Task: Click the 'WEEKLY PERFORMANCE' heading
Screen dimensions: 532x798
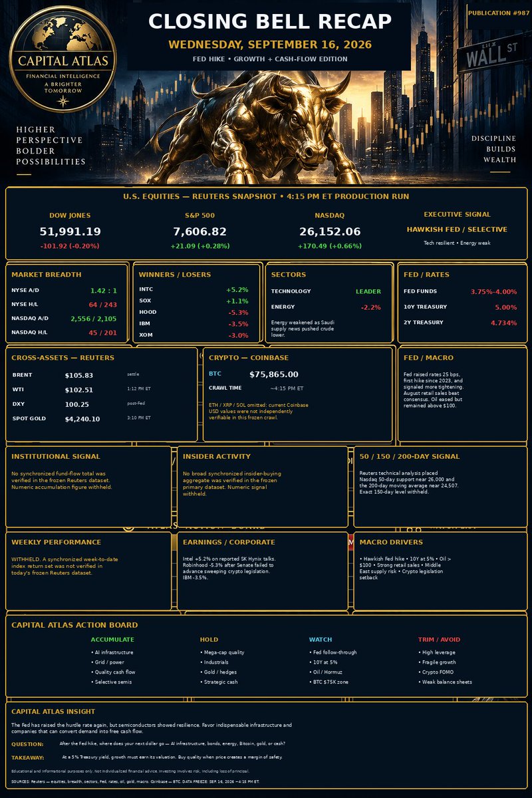Action: coord(57,543)
